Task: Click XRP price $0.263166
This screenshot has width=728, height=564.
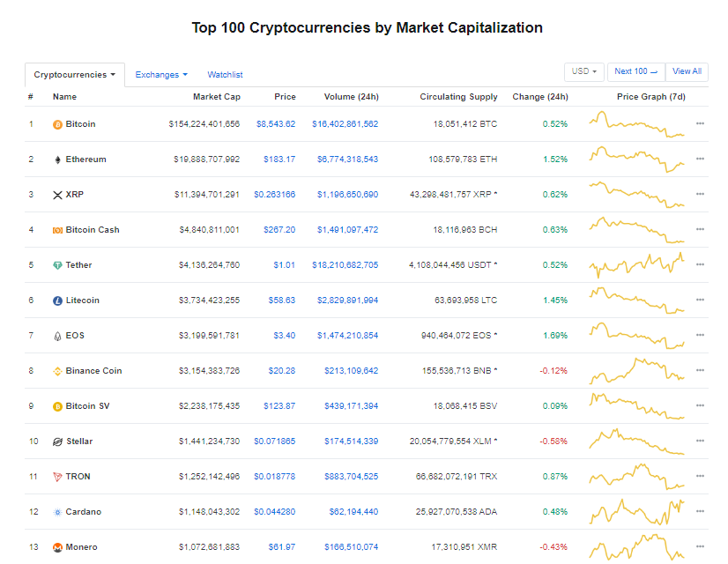Action: pyautogui.click(x=274, y=195)
